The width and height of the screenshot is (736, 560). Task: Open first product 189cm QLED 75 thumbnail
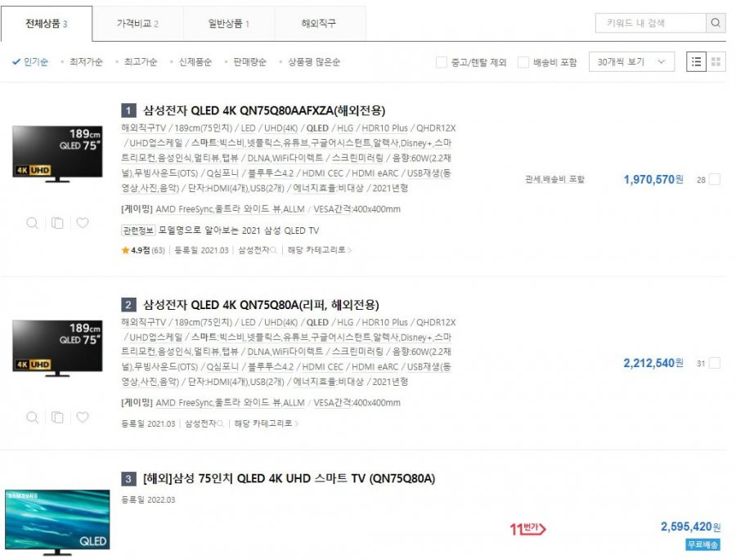[x=57, y=154]
